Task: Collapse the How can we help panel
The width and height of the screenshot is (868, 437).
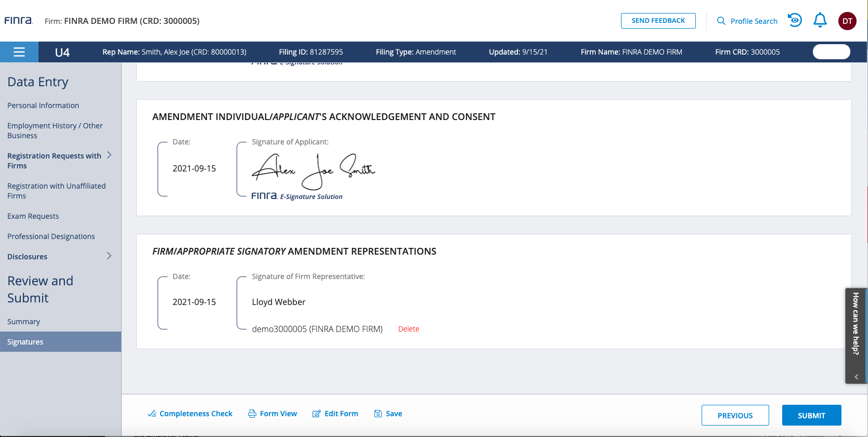Action: click(856, 377)
